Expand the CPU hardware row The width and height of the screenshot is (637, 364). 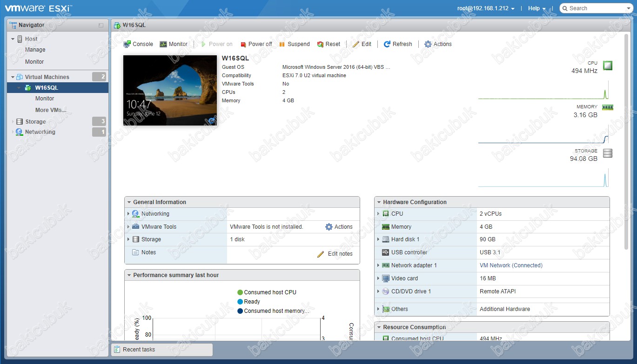pos(378,214)
